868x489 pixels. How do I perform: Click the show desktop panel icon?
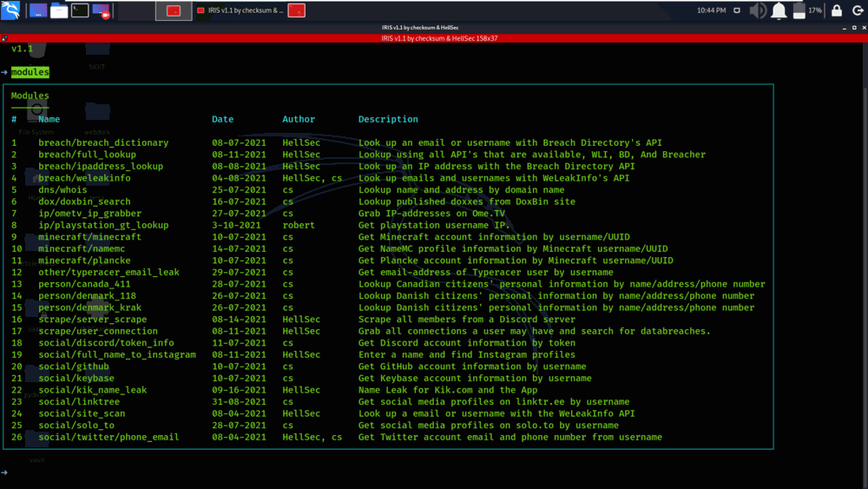tap(38, 10)
